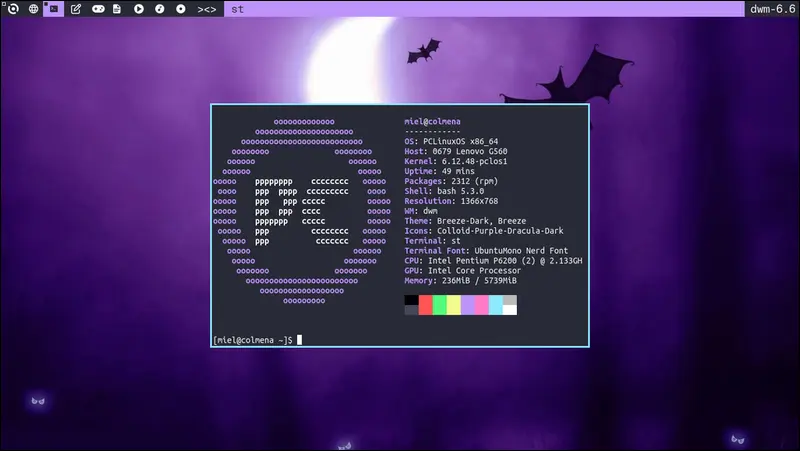Click the cyan color block in terminal palette

point(495,305)
